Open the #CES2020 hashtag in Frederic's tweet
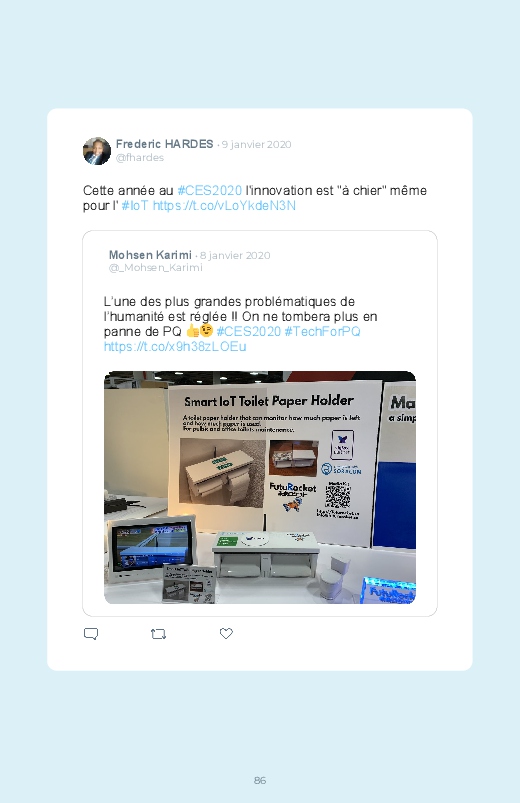Viewport: 520px width, 803px height. [x=210, y=191]
